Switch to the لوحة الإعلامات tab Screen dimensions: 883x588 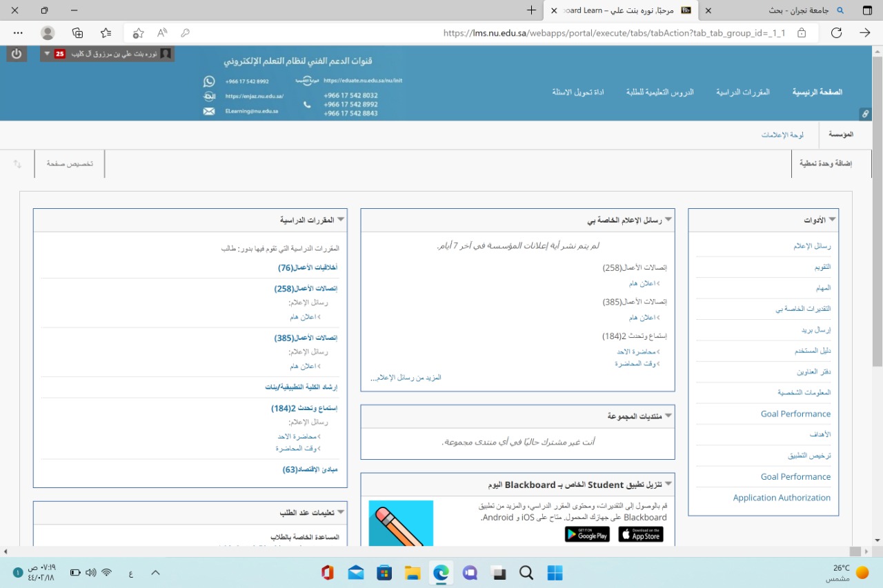pos(782,135)
